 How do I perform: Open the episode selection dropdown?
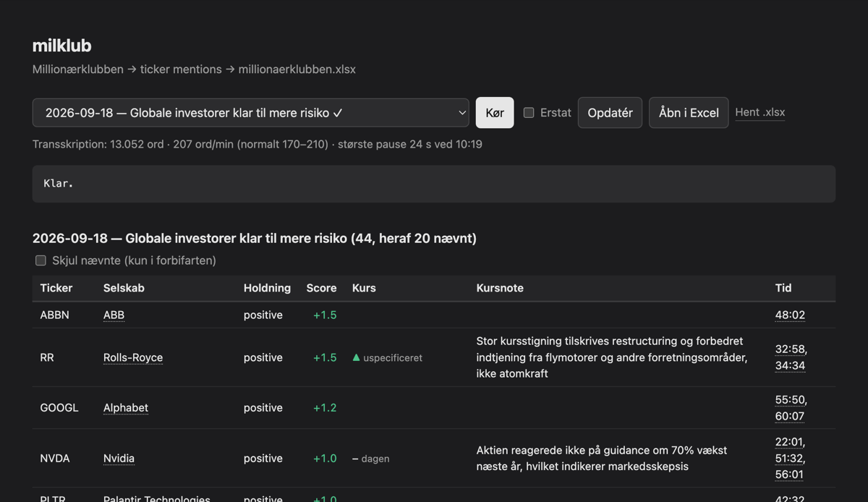(251, 113)
